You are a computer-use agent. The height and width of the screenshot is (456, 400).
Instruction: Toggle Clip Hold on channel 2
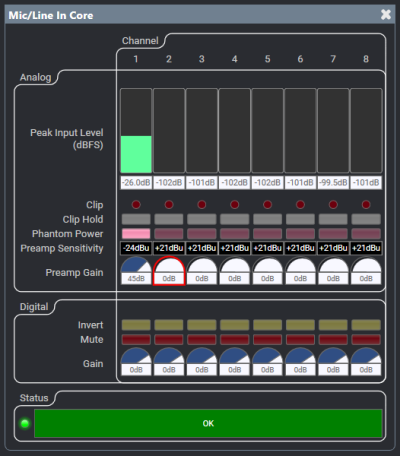169,219
